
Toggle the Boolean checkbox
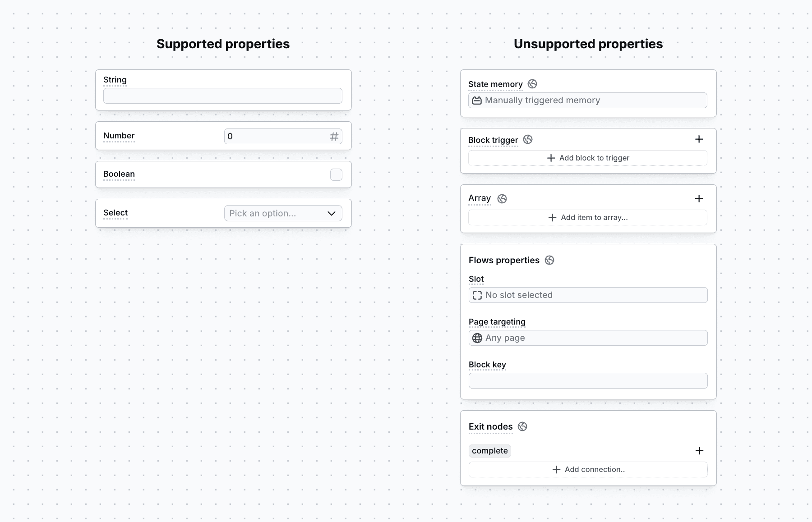pyautogui.click(x=336, y=174)
